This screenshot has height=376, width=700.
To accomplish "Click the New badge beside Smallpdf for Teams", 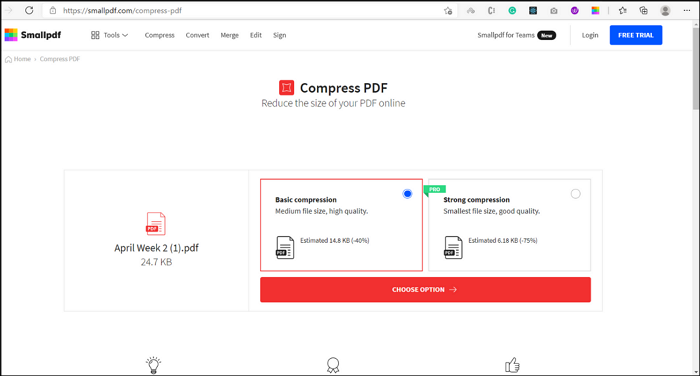I will point(546,35).
